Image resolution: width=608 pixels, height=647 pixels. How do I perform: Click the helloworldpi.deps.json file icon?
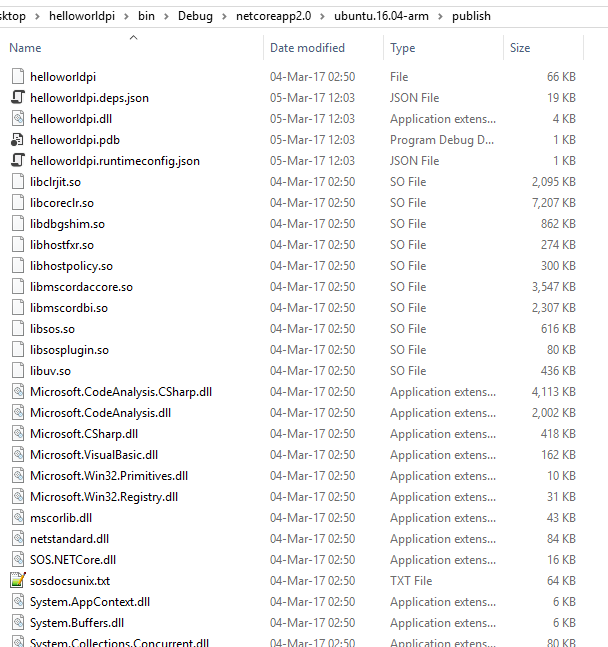18,98
